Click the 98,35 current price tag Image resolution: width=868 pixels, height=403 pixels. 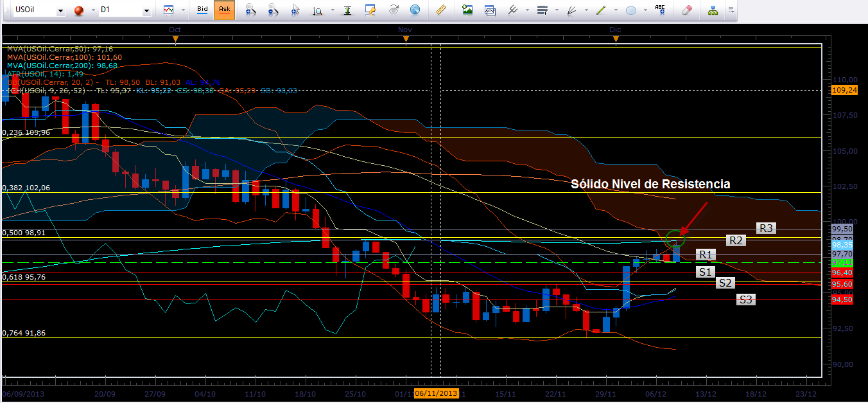coord(842,246)
